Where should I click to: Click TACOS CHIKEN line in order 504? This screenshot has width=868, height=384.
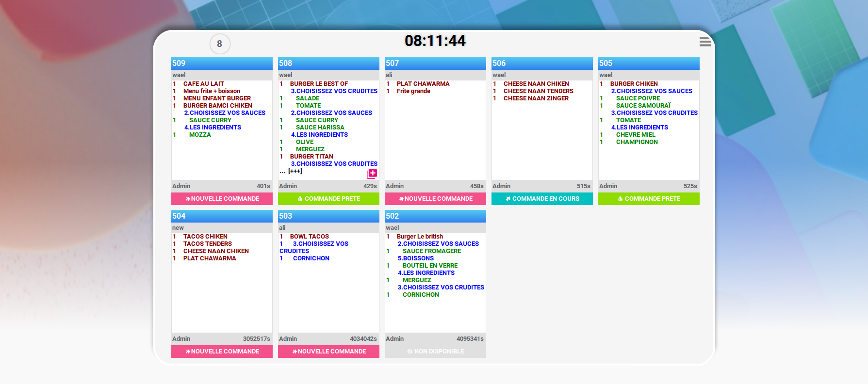point(205,237)
